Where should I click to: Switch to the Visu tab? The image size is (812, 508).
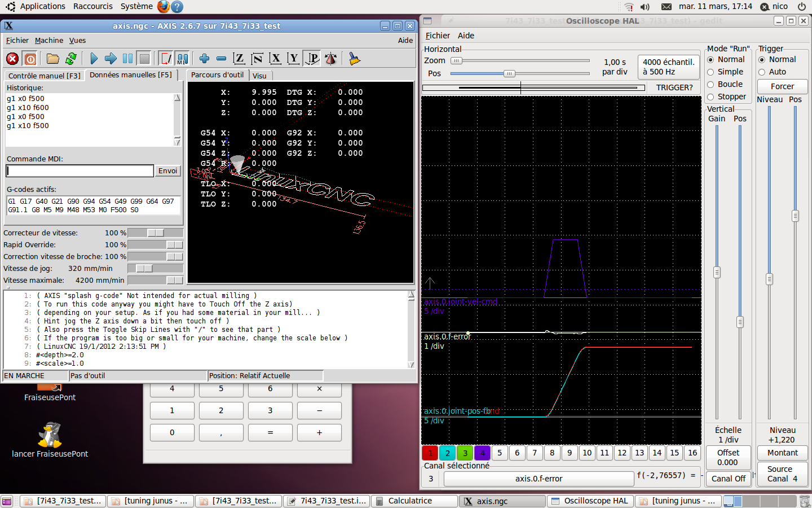point(259,76)
